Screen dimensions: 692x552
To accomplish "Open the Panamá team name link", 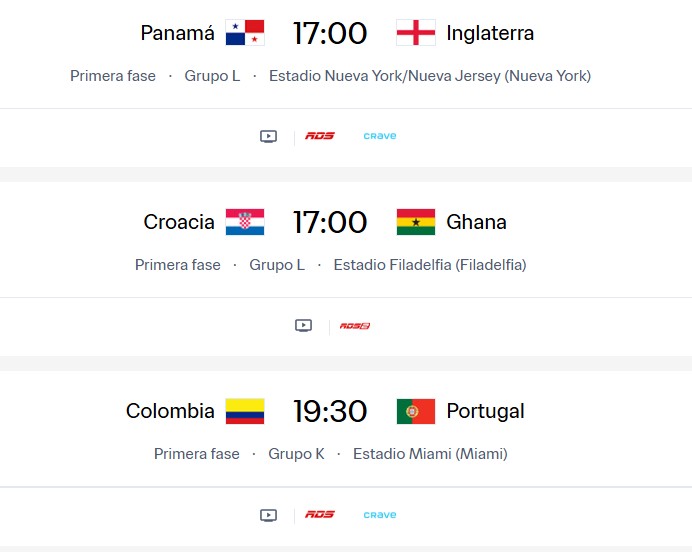I will pyautogui.click(x=177, y=33).
